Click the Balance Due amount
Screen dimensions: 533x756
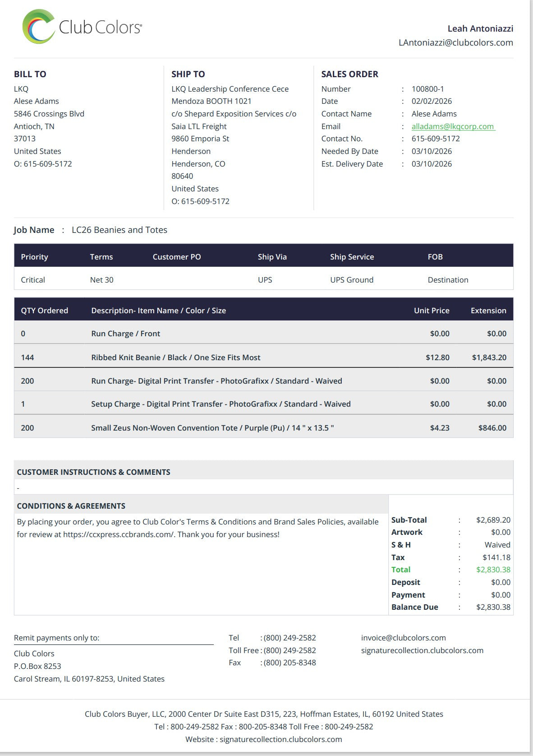point(493,607)
